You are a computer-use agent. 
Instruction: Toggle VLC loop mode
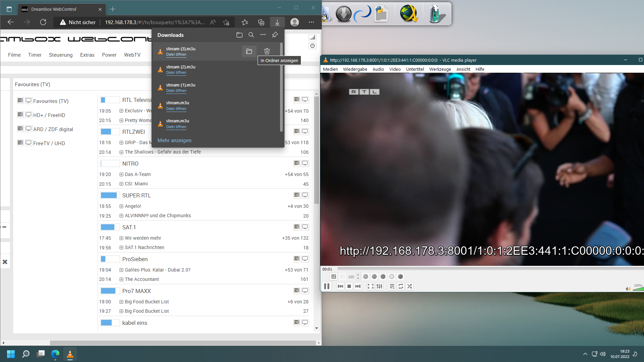click(x=401, y=286)
